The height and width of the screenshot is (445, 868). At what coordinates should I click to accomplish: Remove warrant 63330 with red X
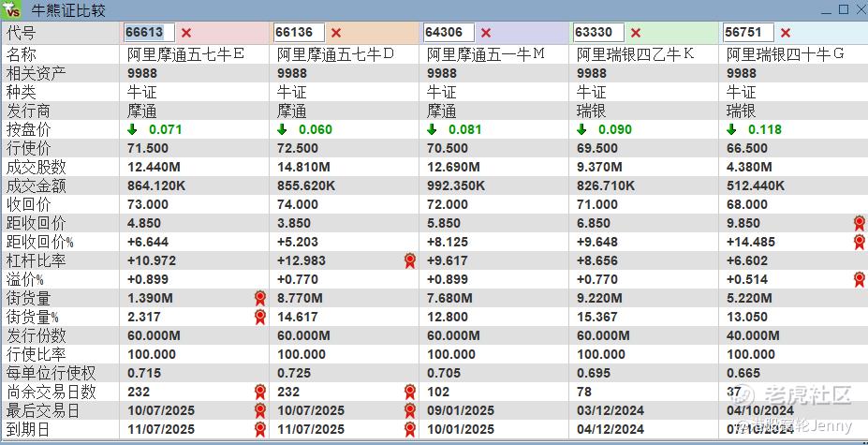636,33
